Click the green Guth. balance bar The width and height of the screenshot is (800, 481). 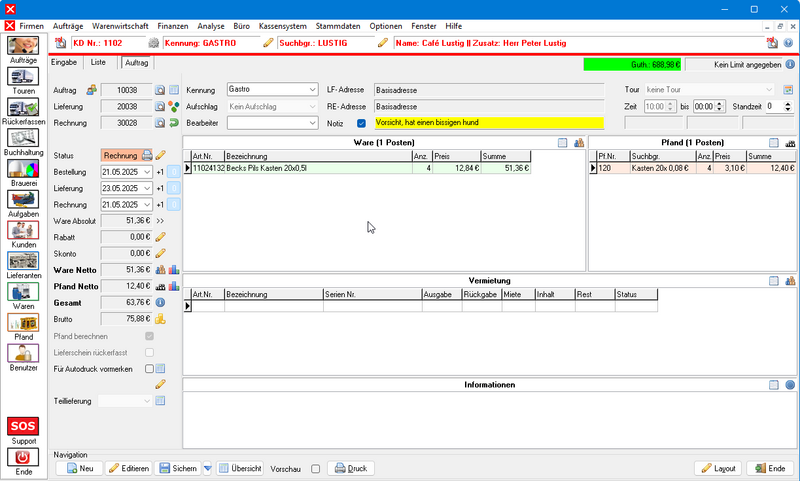634,64
